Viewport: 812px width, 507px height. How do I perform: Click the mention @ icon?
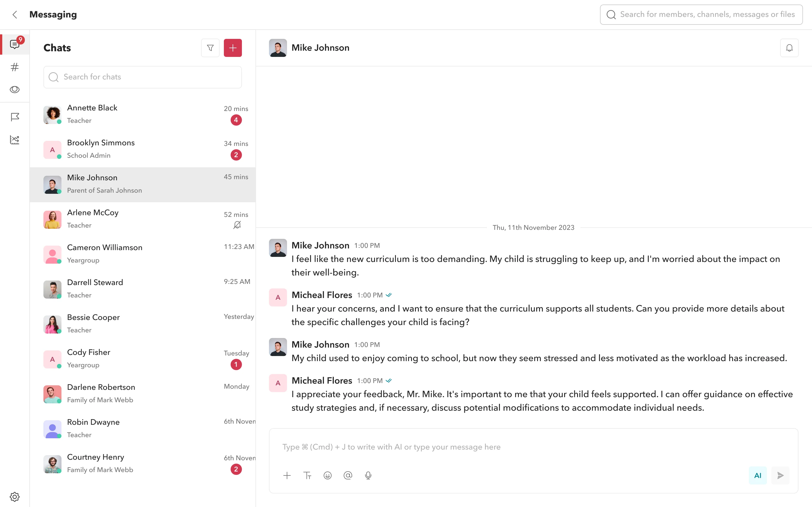coord(348,475)
